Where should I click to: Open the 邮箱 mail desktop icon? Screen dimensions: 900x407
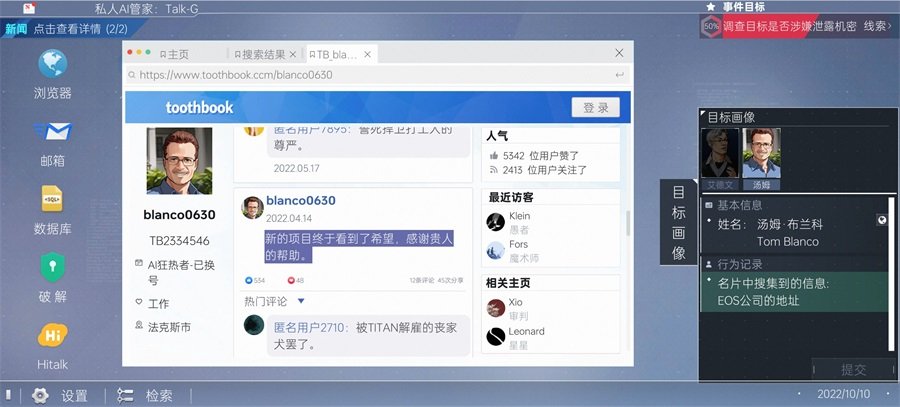point(52,131)
